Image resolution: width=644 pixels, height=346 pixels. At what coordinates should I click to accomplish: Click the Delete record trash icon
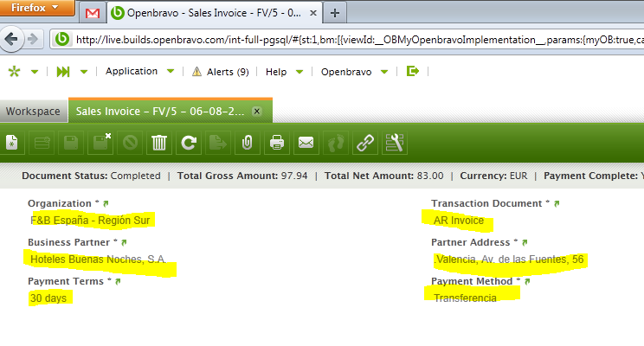click(159, 143)
